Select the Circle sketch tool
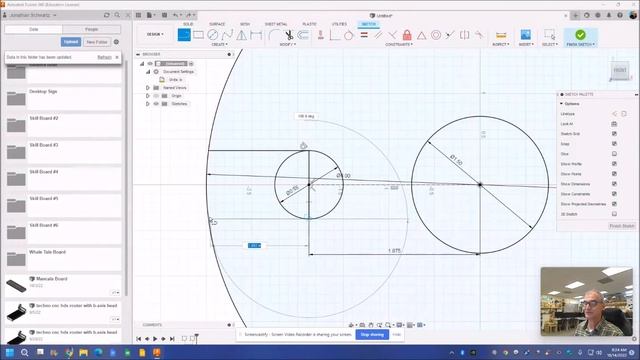 click(213, 35)
